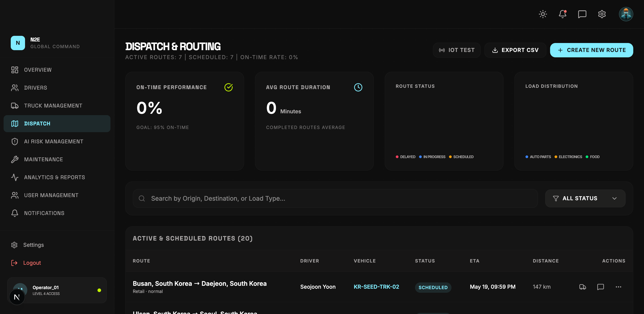644x314 pixels.
Task: Open Analytics & Reports page
Action: click(57, 177)
